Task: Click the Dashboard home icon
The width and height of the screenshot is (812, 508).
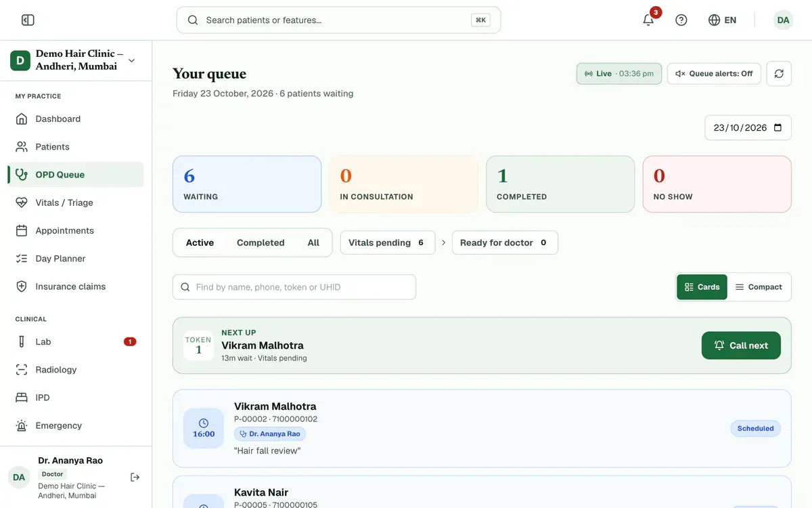Action: 22,119
